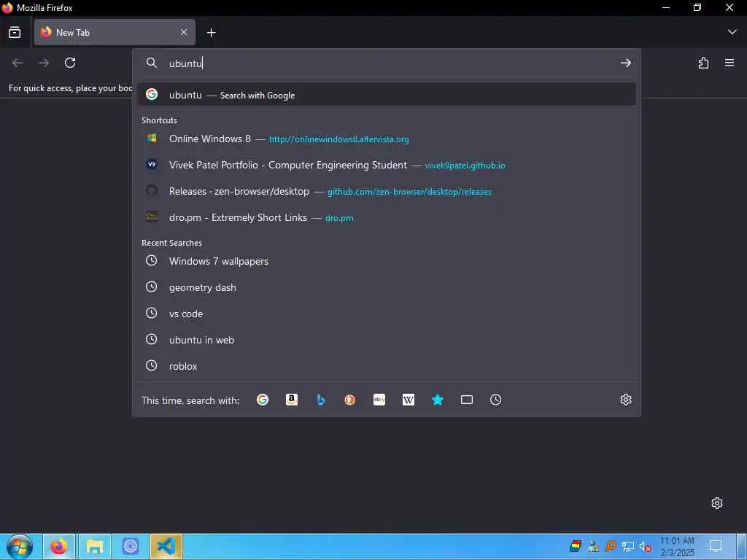
Task: Open Vivek Patel Portfolio shortcut
Action: tap(387, 166)
